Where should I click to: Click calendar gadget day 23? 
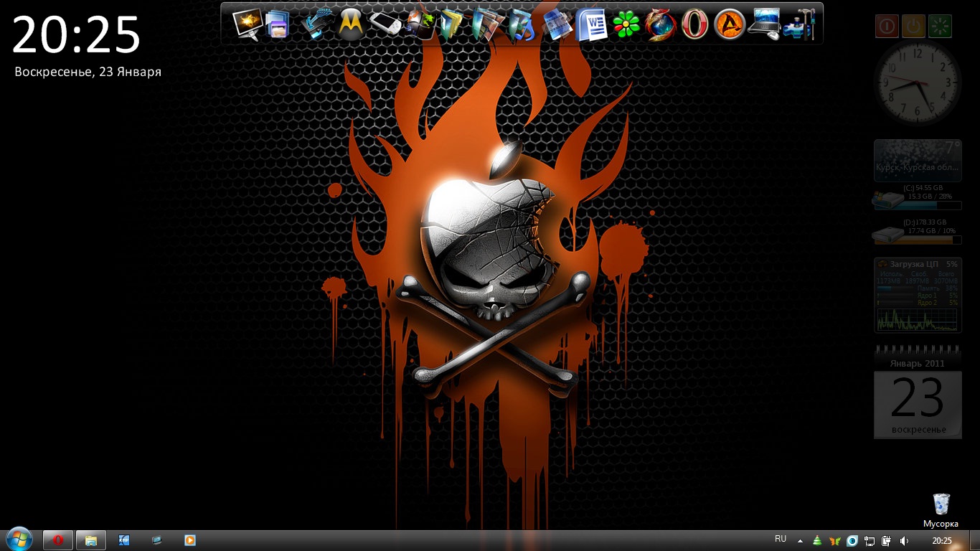pyautogui.click(x=918, y=397)
